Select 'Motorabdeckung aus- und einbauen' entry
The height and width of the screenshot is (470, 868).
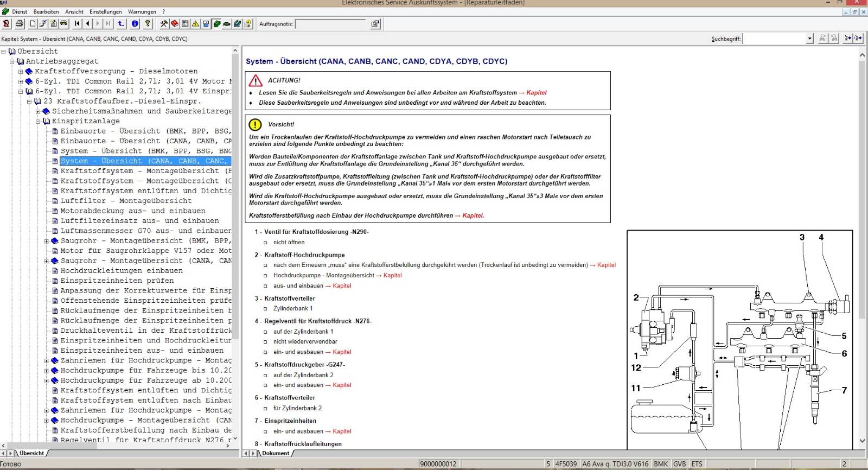[x=133, y=211]
